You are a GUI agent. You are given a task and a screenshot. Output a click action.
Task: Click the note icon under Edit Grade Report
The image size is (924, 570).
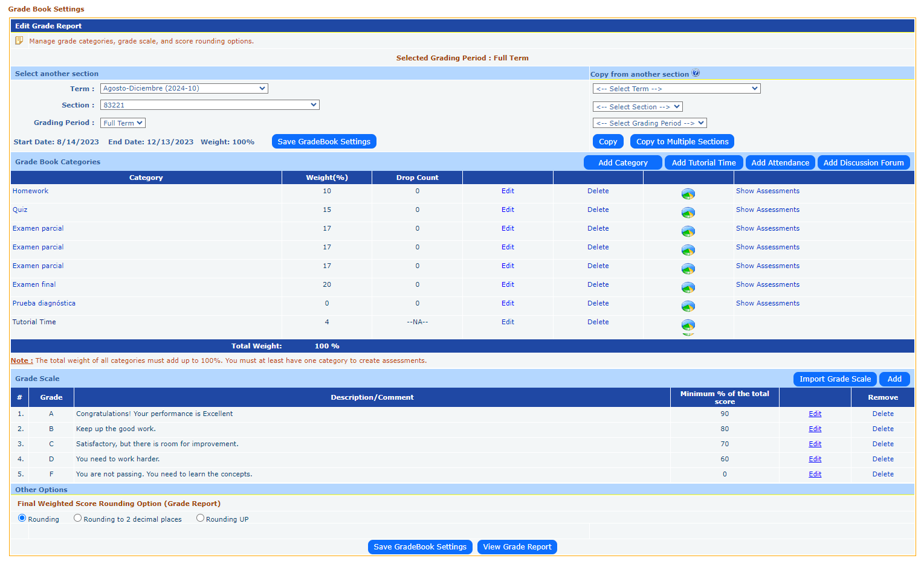pyautogui.click(x=19, y=40)
